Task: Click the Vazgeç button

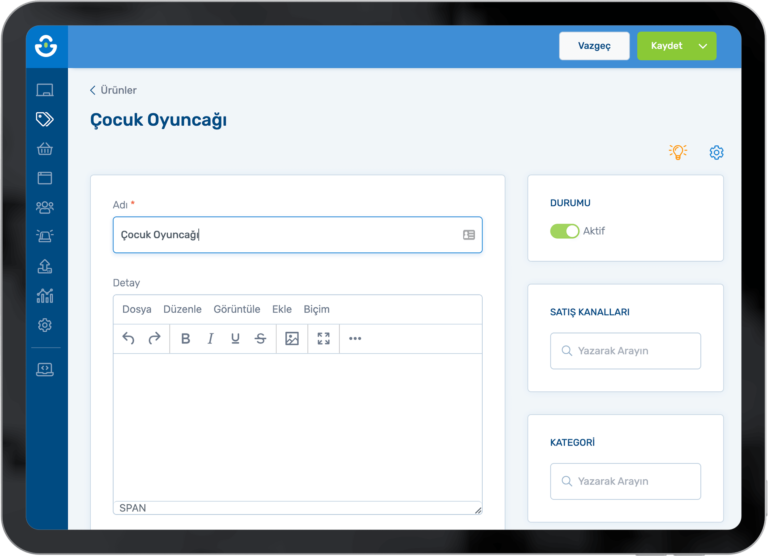Action: 594,46
